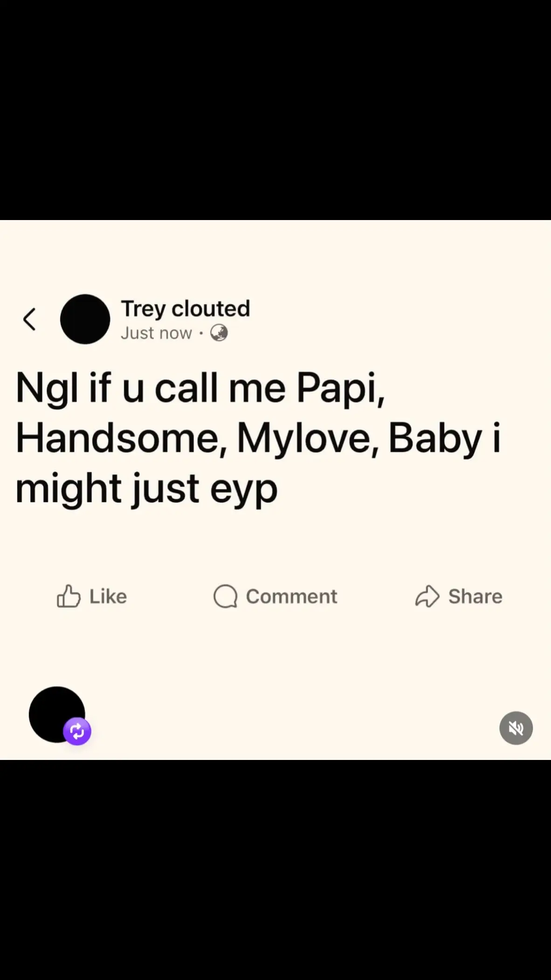Open Trey clouted's profile picture

[x=85, y=319]
